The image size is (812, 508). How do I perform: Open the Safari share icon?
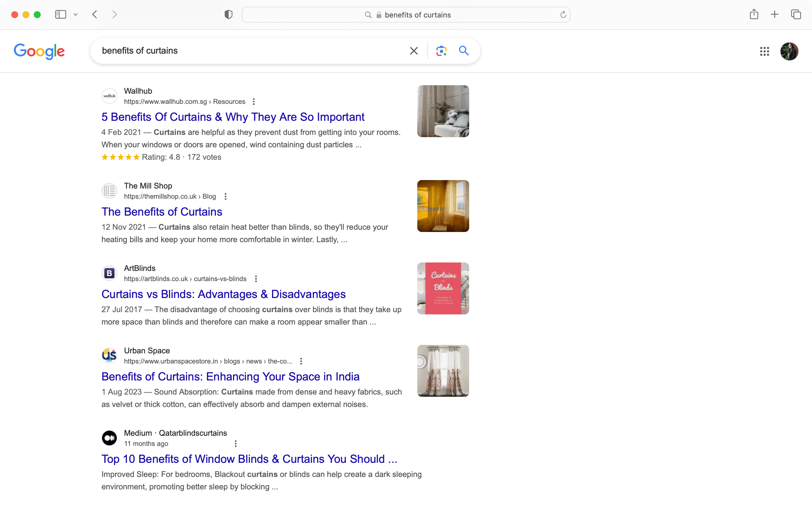[x=754, y=14]
